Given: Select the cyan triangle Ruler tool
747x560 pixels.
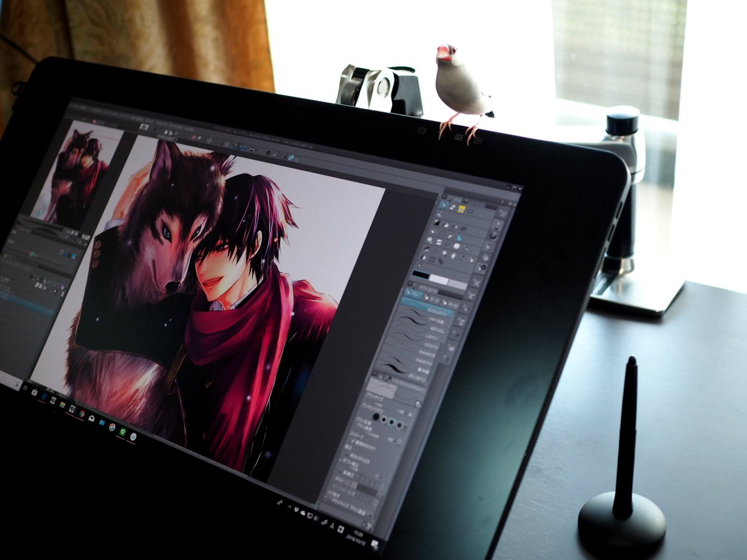Looking at the screenshot, I should [459, 238].
